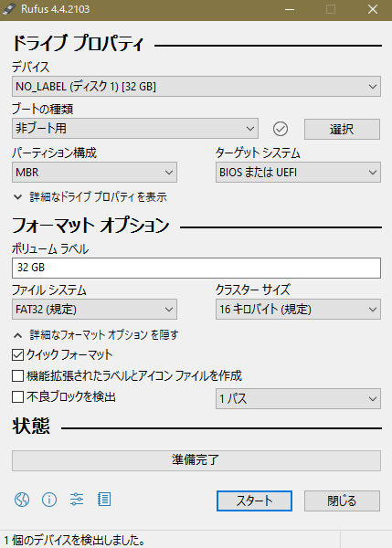Open the クラスター サイズ dropdown
This screenshot has height=548, width=392.
pyautogui.click(x=298, y=310)
